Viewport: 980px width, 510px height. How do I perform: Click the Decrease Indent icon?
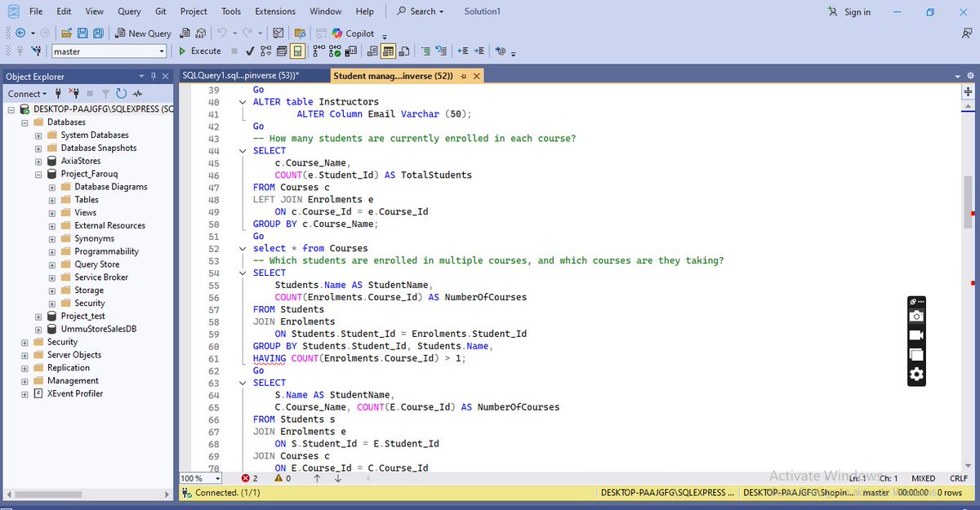[x=463, y=51]
